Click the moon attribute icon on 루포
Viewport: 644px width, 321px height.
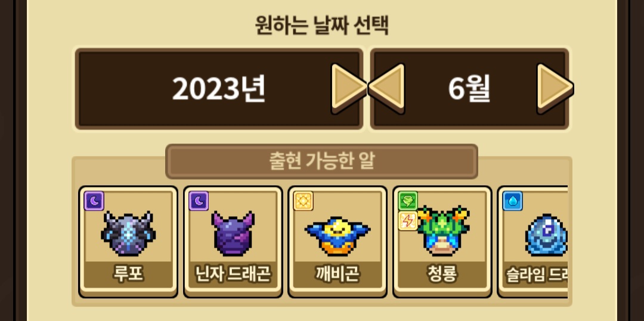point(94,201)
